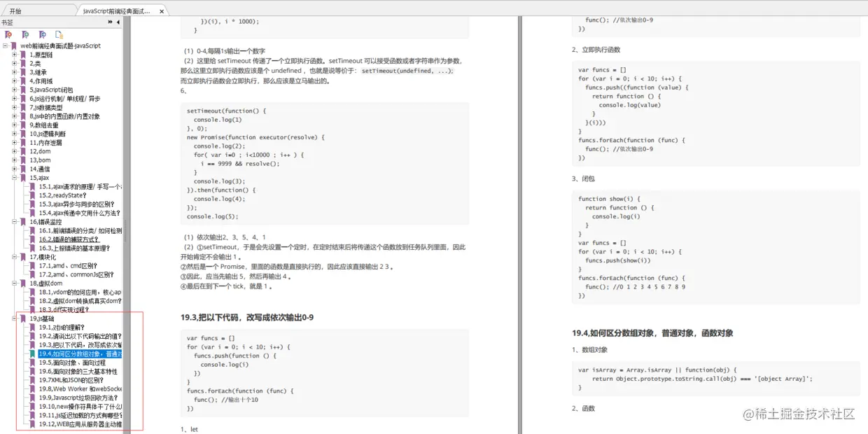This screenshot has width=868, height=434.
Task: Click heading 19.3,把以下代码，改写成依次输出0-9 in document
Action: tap(247, 317)
